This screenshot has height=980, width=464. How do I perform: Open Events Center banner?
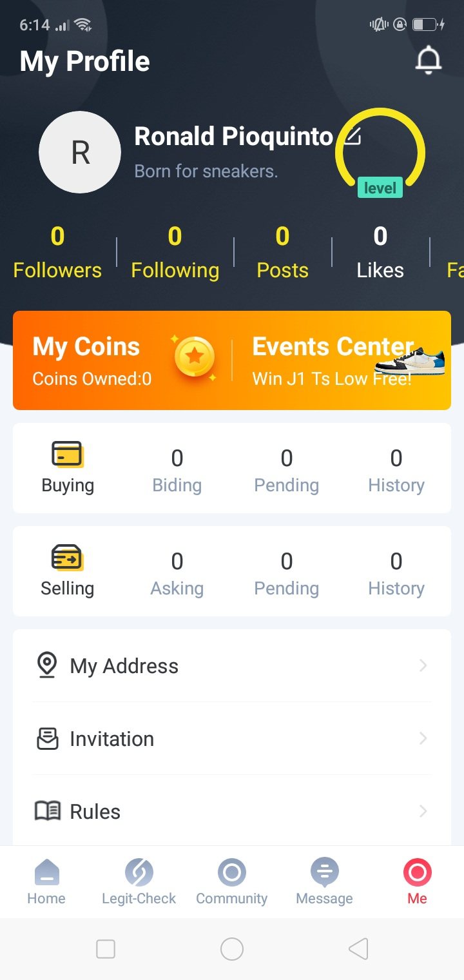342,360
